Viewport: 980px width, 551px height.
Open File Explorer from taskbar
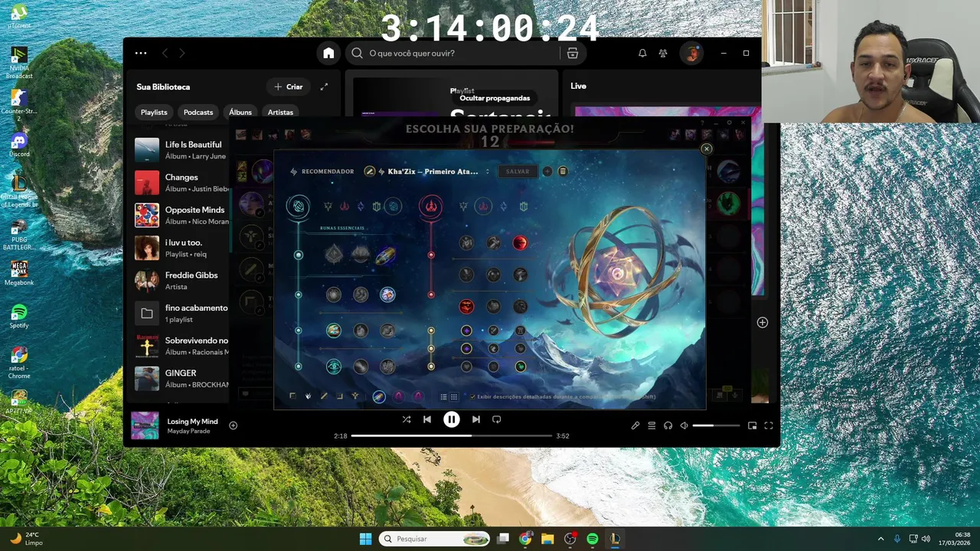547,539
